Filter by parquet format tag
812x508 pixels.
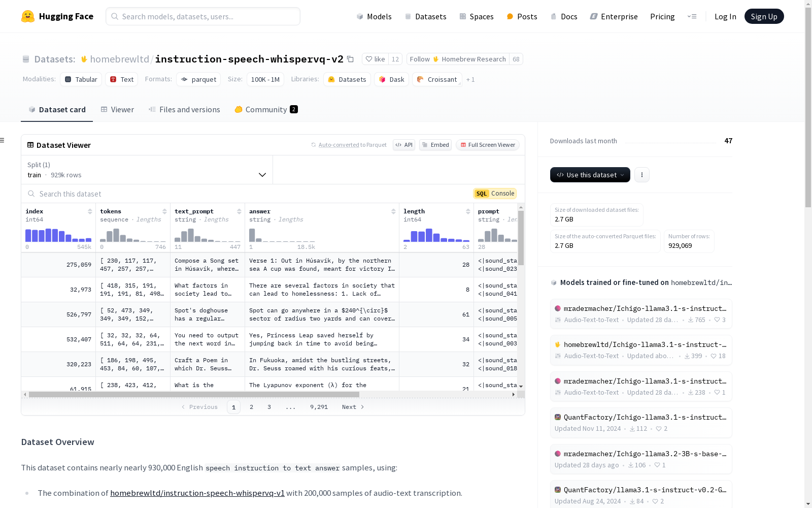(198, 79)
